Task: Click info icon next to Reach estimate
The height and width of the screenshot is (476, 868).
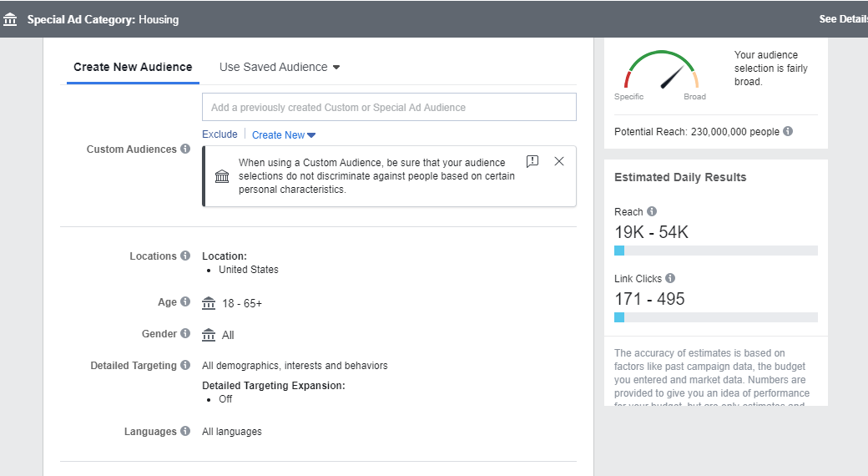Action: click(652, 211)
